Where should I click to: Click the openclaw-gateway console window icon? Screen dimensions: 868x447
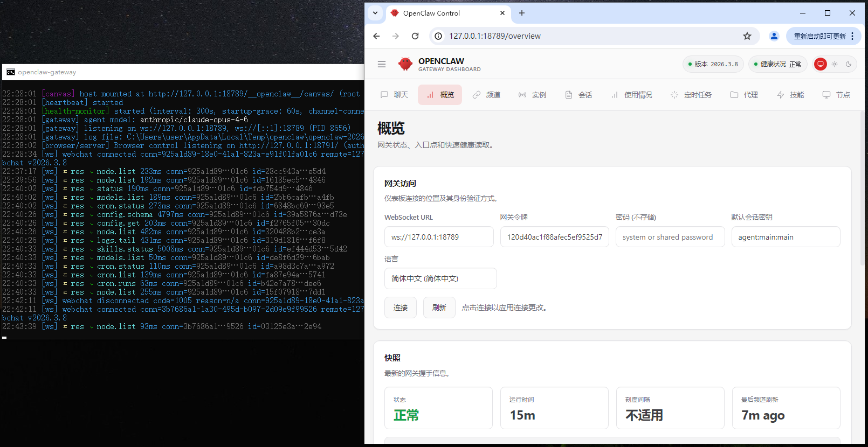tap(11, 72)
